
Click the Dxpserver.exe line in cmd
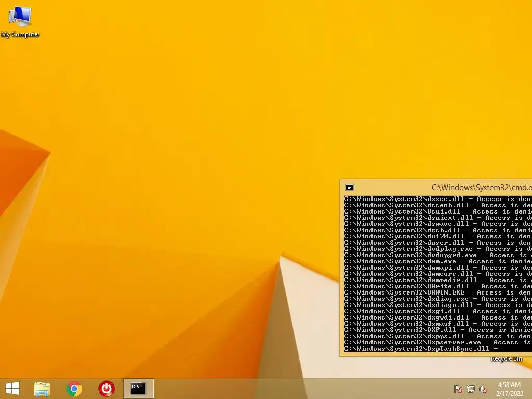coord(437,343)
